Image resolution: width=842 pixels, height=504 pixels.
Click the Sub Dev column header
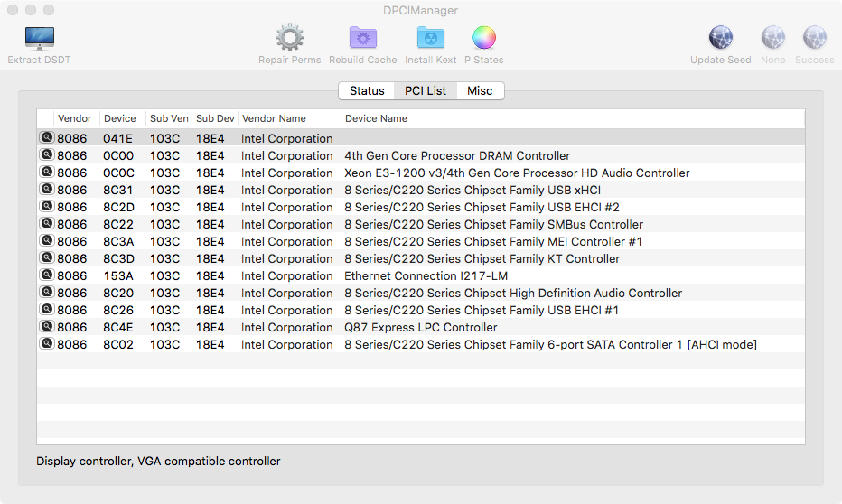pos(215,118)
